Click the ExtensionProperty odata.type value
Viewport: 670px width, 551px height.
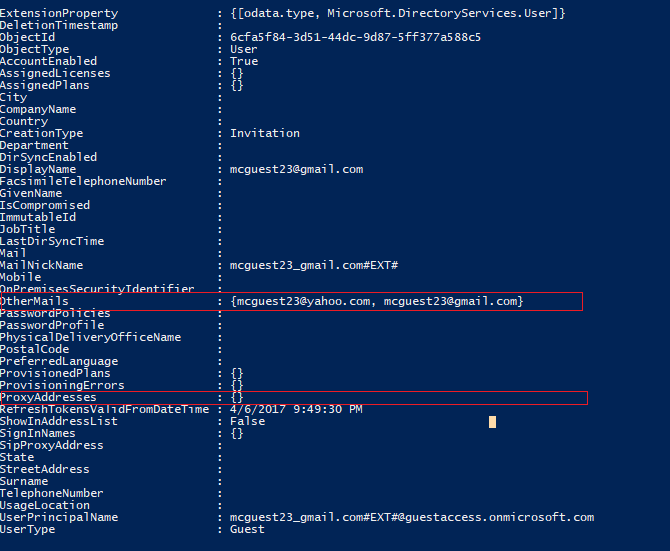tap(397, 13)
